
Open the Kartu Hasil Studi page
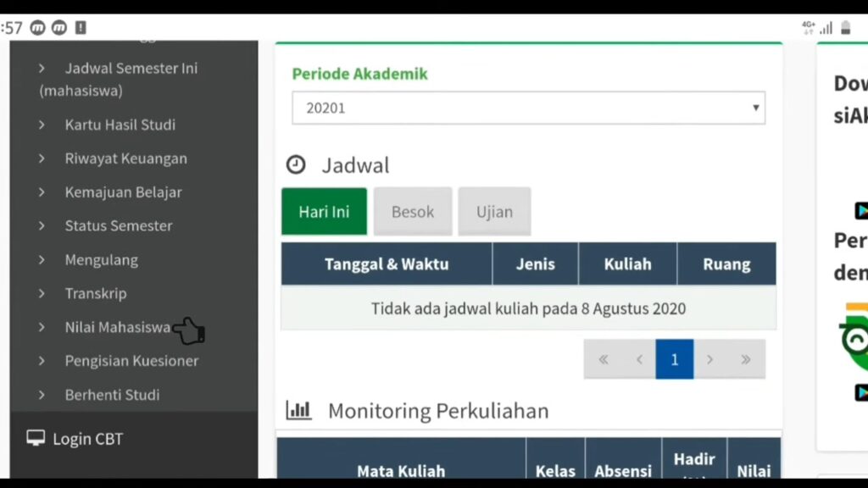coord(120,125)
